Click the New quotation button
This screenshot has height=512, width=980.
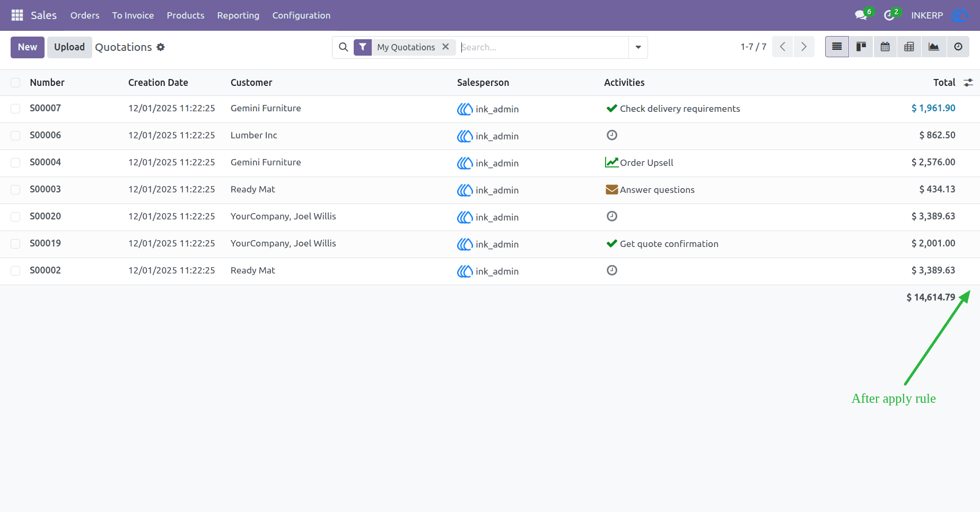[28, 47]
